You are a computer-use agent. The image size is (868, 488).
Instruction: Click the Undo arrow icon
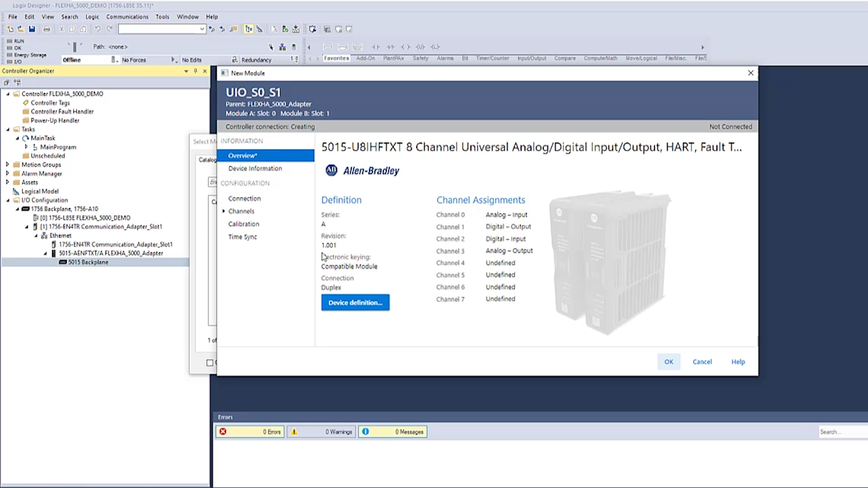pyautogui.click(x=97, y=29)
